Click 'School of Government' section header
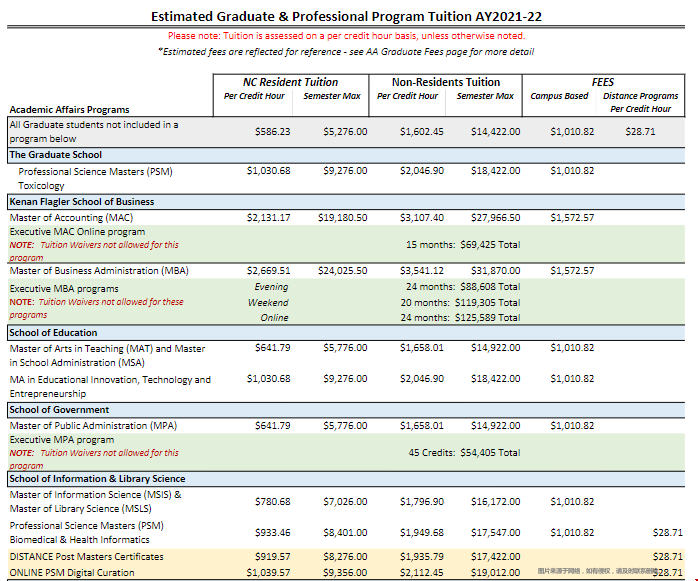This screenshot has height=581, width=698. pyautogui.click(x=59, y=410)
